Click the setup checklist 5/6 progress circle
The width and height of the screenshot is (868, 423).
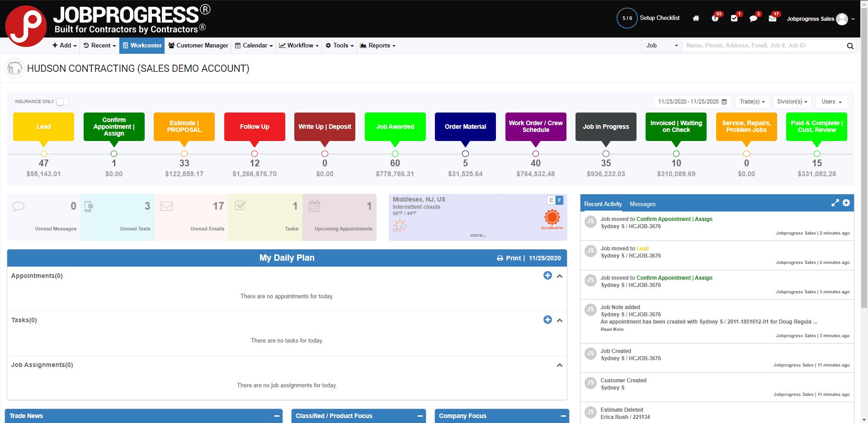[627, 18]
